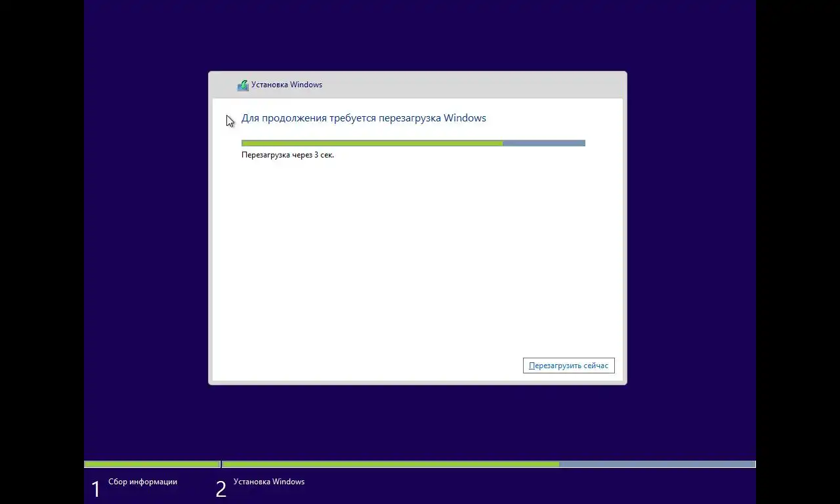
Task: Click the restart countdown progress bar
Action: 413,143
